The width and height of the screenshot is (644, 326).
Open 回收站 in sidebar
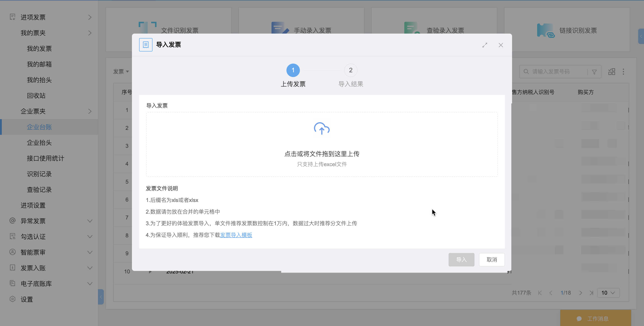click(36, 96)
